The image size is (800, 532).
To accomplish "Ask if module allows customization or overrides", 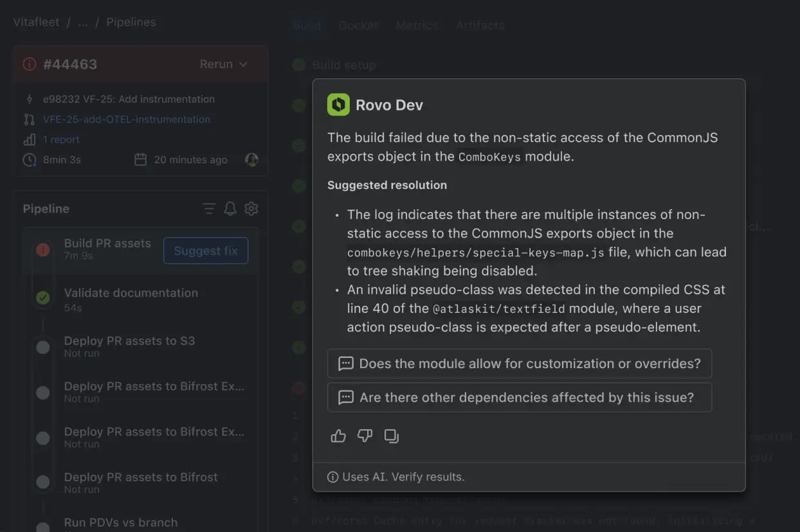I will (519, 364).
